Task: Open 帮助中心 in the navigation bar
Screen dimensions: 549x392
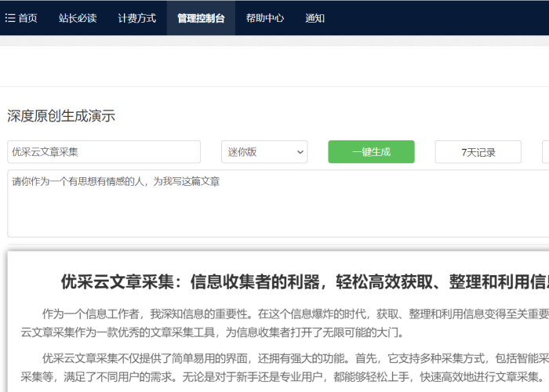Action: coord(265,18)
